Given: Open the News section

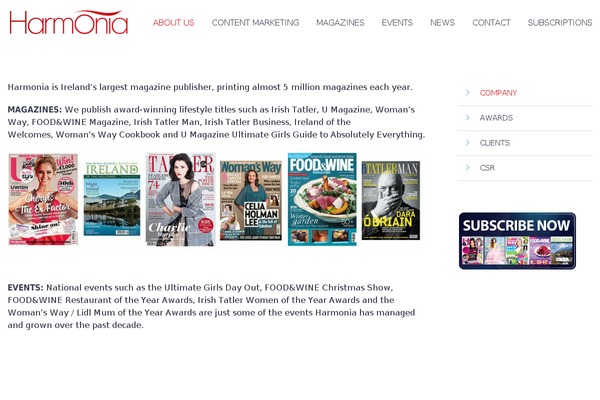Looking at the screenshot, I should point(442,23).
